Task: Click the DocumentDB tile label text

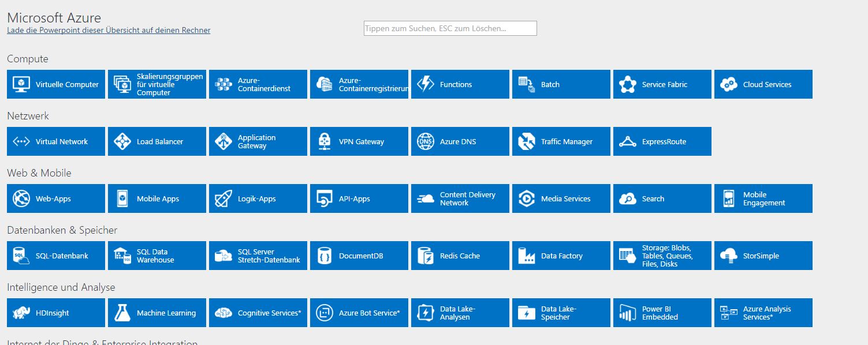Action: point(361,256)
